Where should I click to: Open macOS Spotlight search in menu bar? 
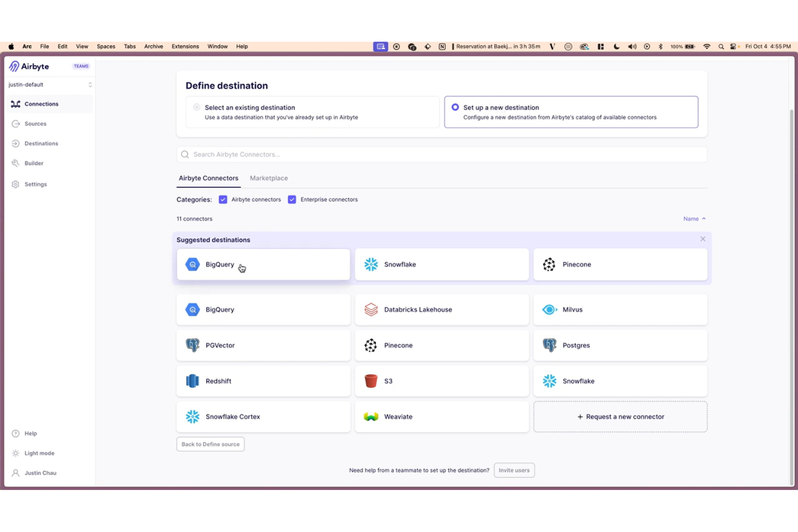point(721,46)
